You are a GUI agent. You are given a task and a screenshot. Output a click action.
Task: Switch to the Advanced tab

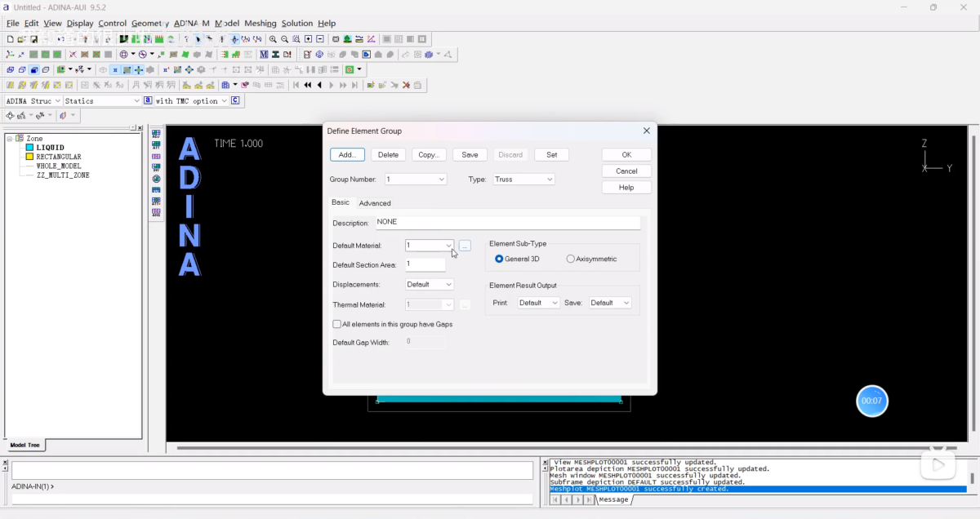[x=375, y=203]
